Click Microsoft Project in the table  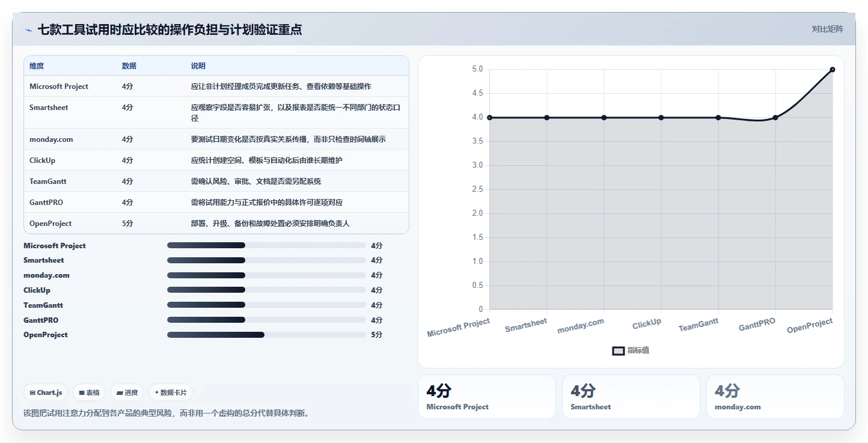click(x=59, y=87)
